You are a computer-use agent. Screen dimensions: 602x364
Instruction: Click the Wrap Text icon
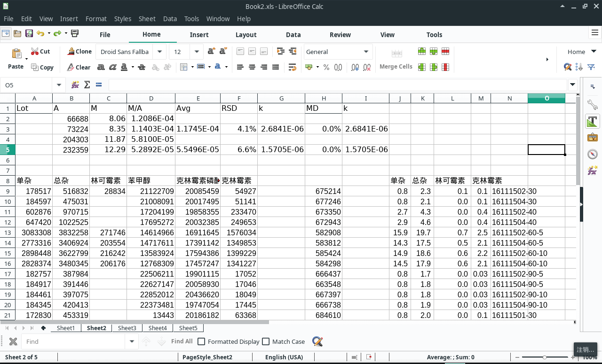(292, 67)
